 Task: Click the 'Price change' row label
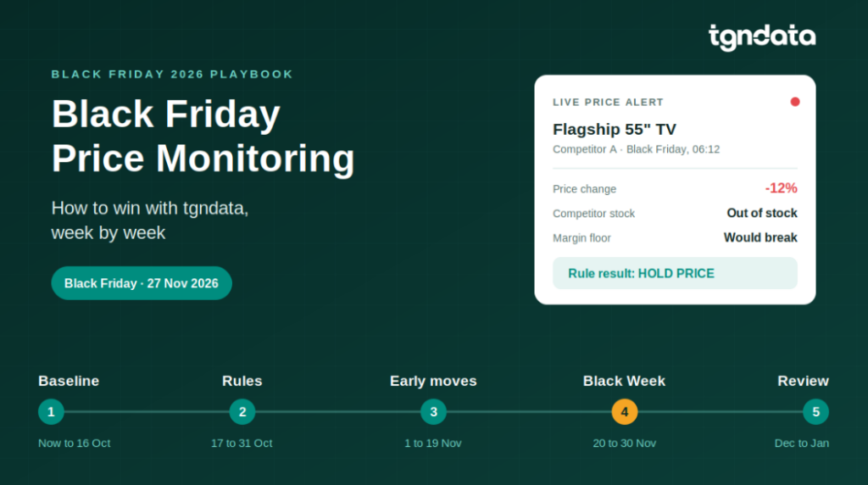584,189
